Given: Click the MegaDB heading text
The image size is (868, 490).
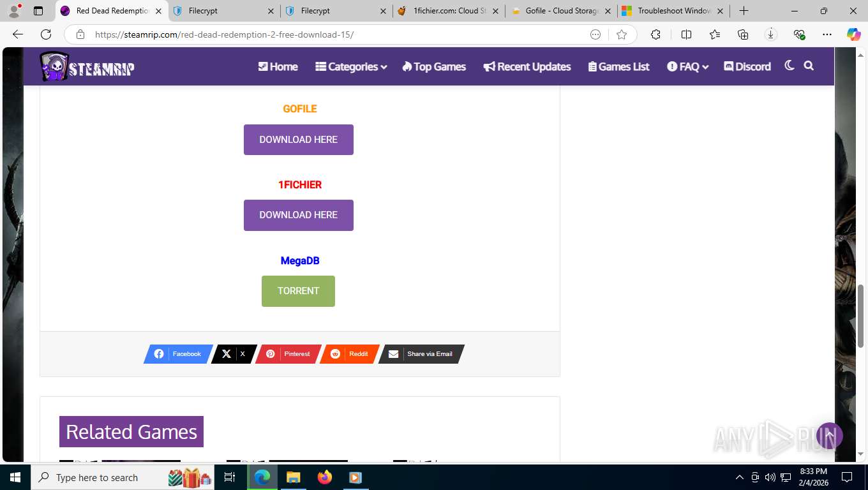Looking at the screenshot, I should click(300, 260).
